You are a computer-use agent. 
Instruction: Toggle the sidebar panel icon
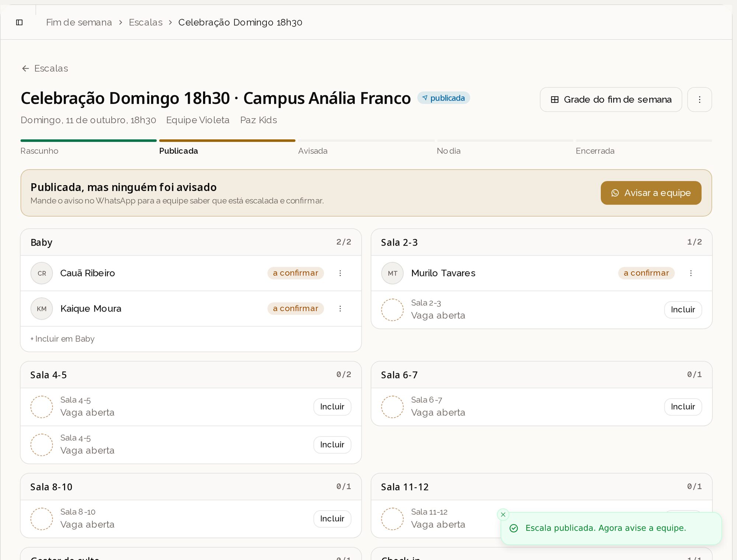click(20, 22)
